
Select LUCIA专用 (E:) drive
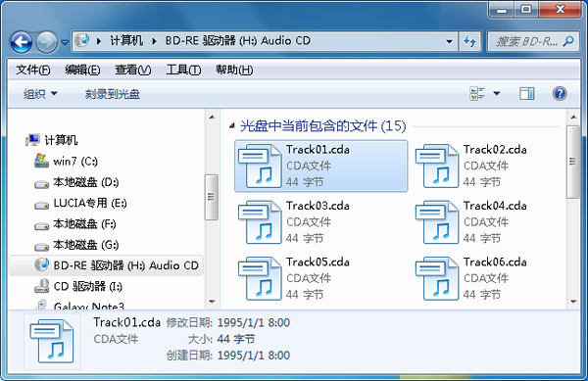[90, 203]
